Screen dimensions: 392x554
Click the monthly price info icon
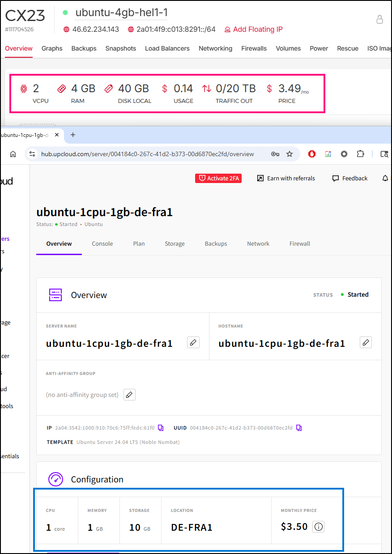pyautogui.click(x=319, y=527)
